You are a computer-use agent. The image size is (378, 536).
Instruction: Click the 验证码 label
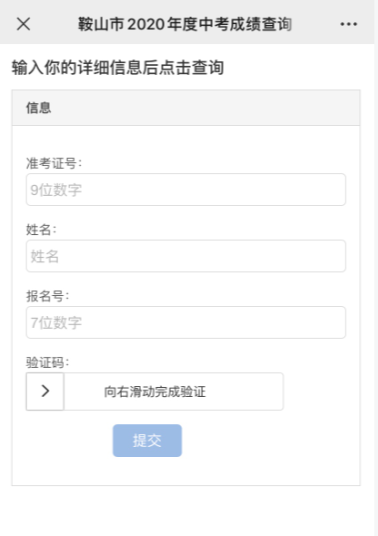coord(48,362)
